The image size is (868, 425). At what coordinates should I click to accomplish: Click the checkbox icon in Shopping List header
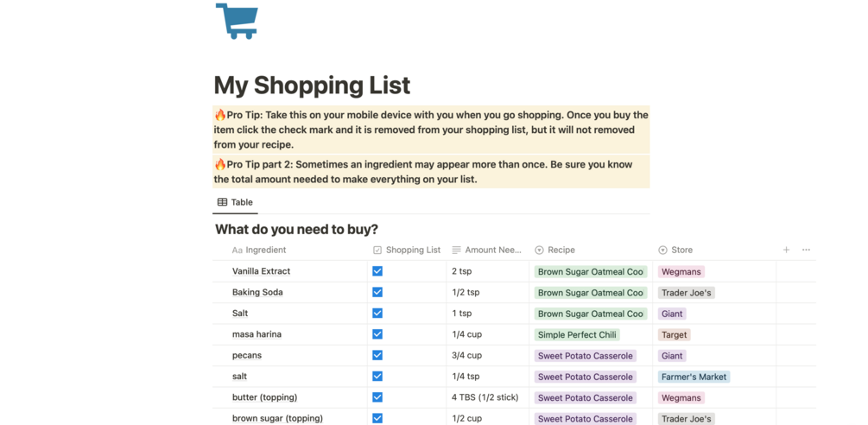[x=377, y=251]
